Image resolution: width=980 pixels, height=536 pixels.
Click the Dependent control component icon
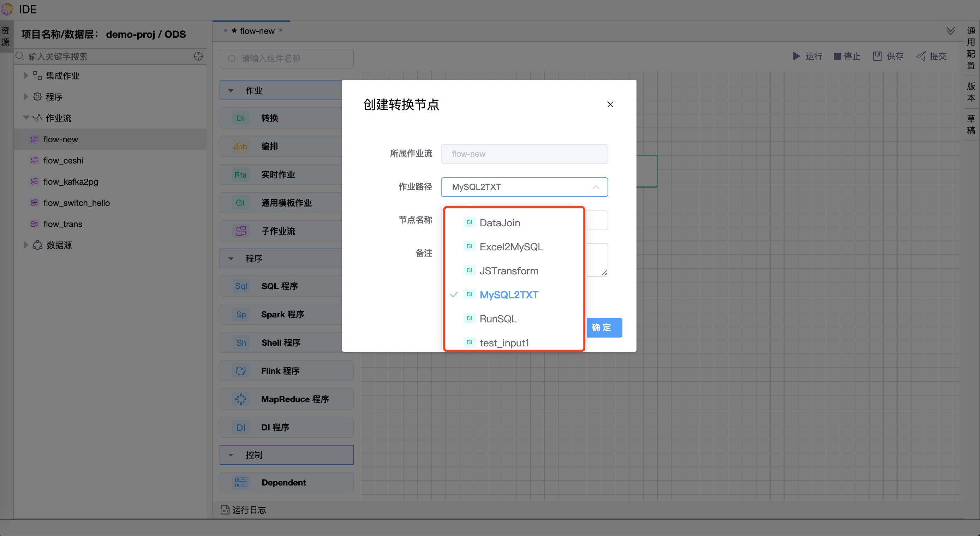tap(241, 482)
